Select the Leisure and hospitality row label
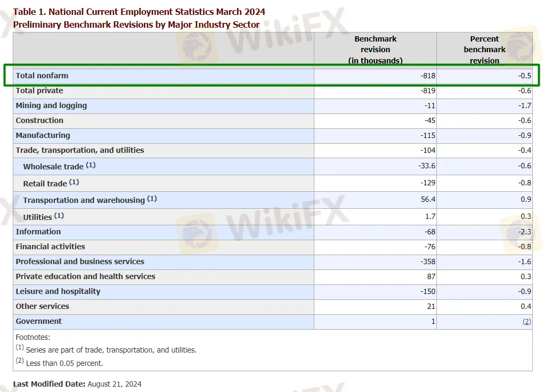The height and width of the screenshot is (392, 544). coord(58,291)
